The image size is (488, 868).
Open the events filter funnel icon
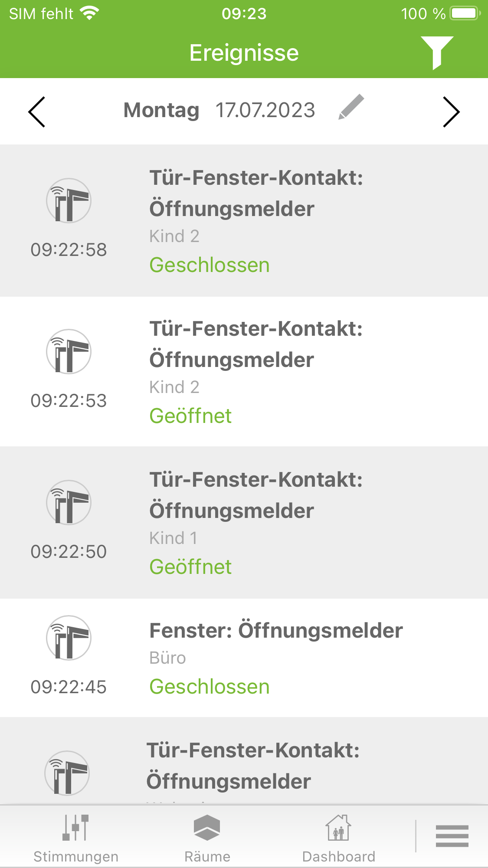[437, 52]
